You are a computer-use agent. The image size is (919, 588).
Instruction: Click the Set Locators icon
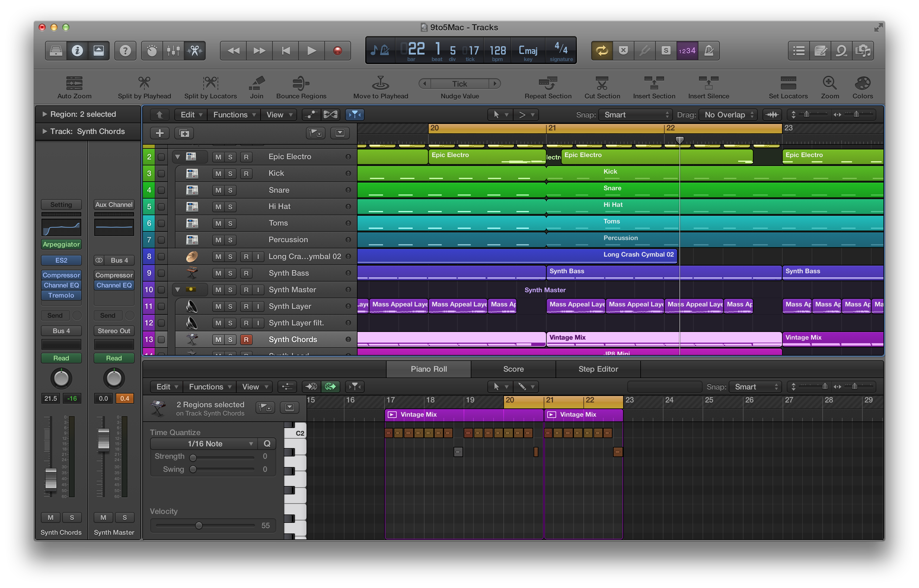click(788, 83)
